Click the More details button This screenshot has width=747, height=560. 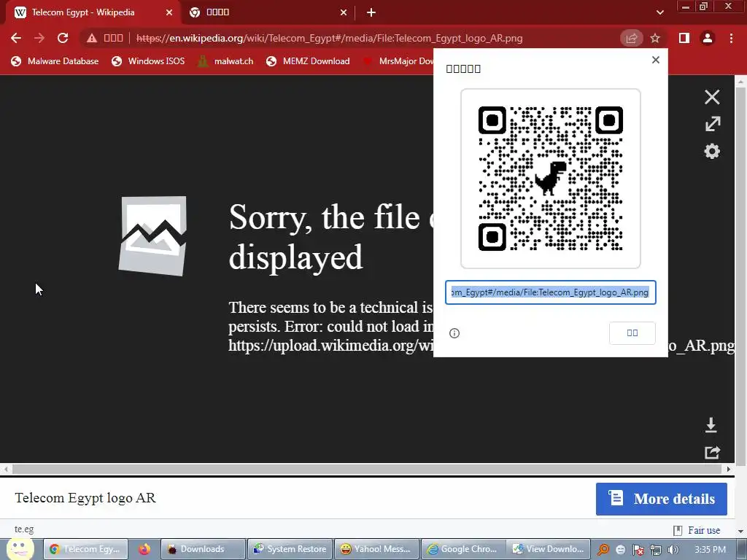661,499
